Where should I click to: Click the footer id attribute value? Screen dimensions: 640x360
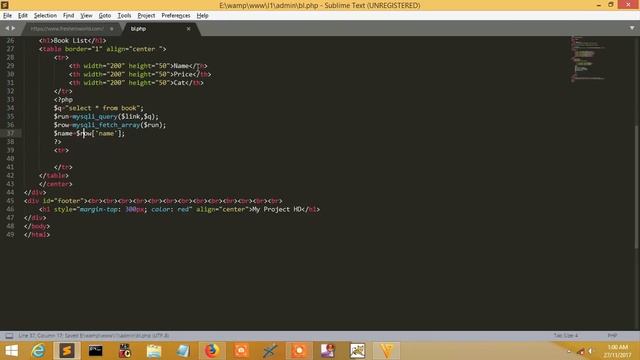click(x=69, y=200)
